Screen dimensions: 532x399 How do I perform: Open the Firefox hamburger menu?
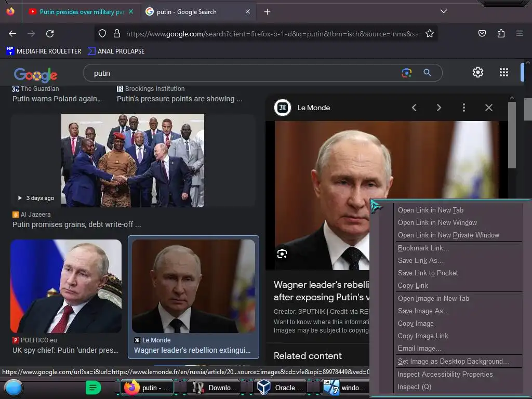(520, 33)
